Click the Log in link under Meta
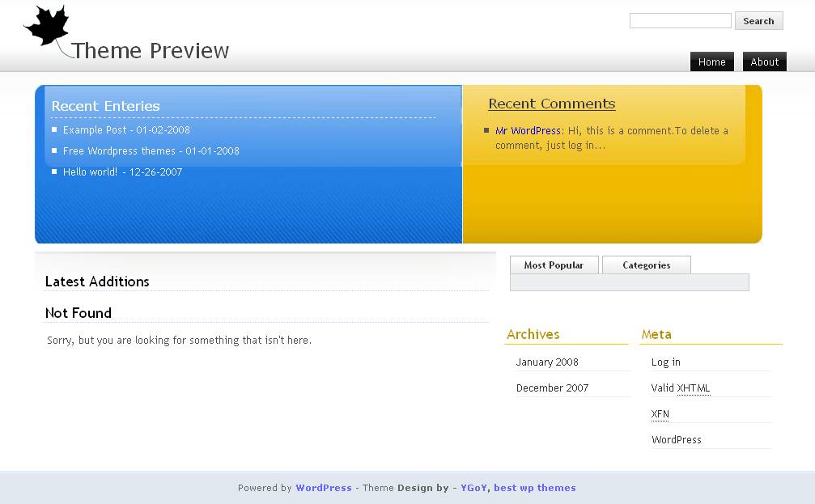 665,362
